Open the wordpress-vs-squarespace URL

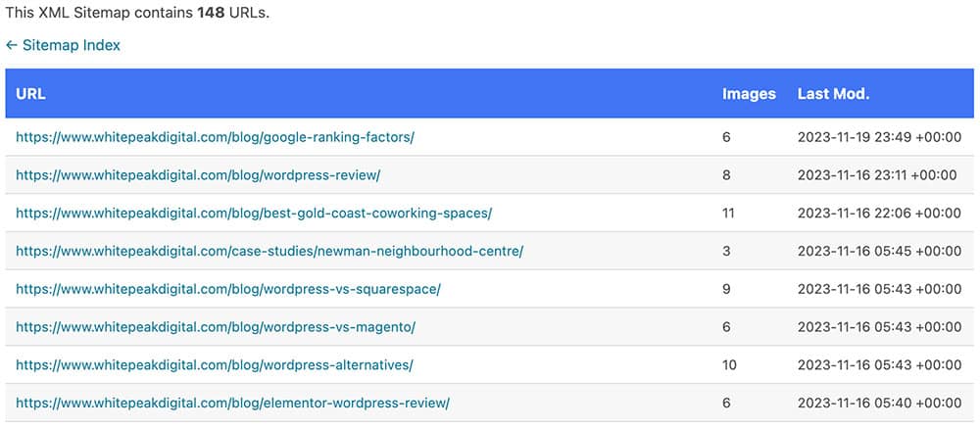(x=228, y=290)
